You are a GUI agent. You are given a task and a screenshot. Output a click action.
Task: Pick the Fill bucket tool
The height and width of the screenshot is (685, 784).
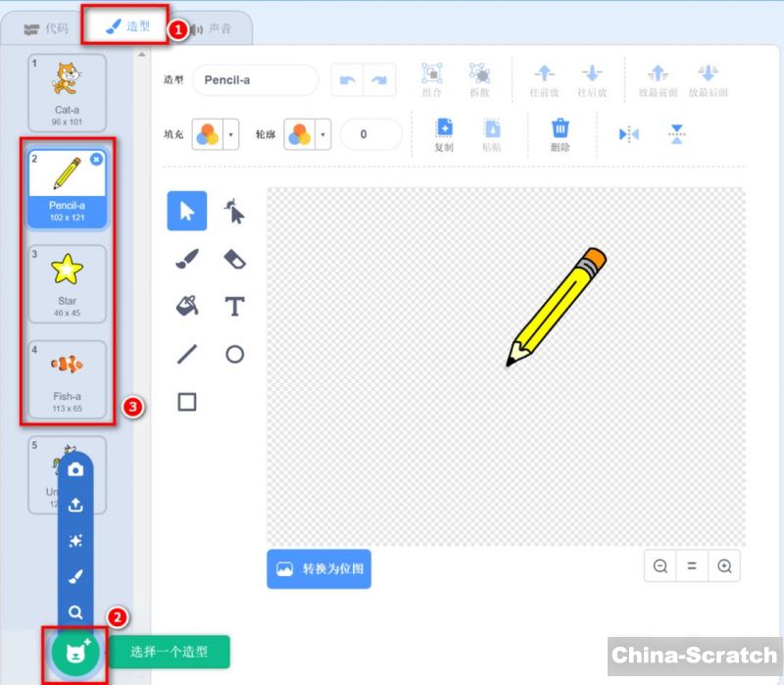tap(187, 307)
